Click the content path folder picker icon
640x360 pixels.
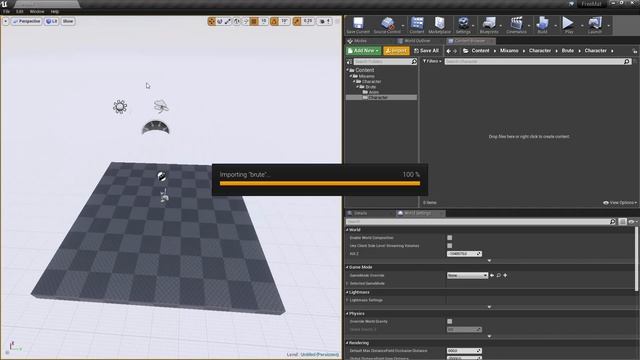465,51
